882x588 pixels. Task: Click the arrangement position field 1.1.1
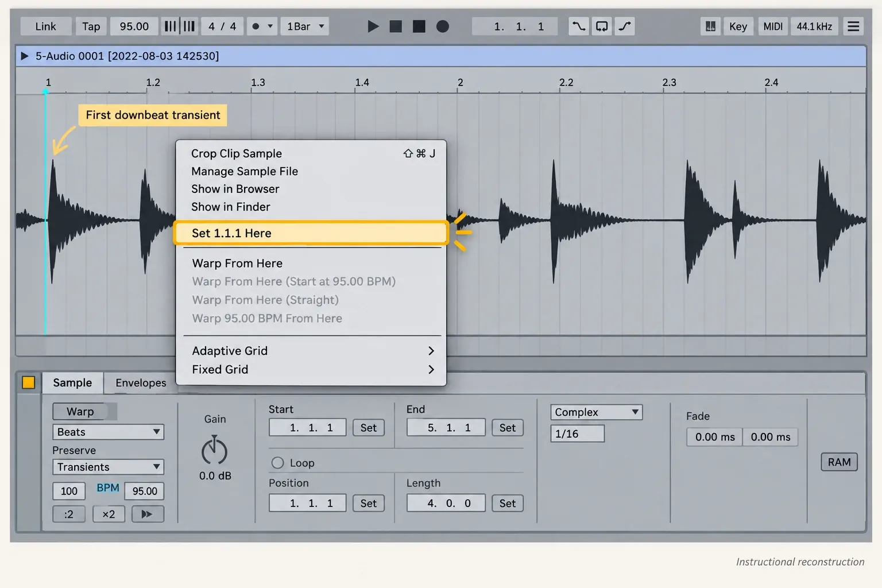pos(514,26)
